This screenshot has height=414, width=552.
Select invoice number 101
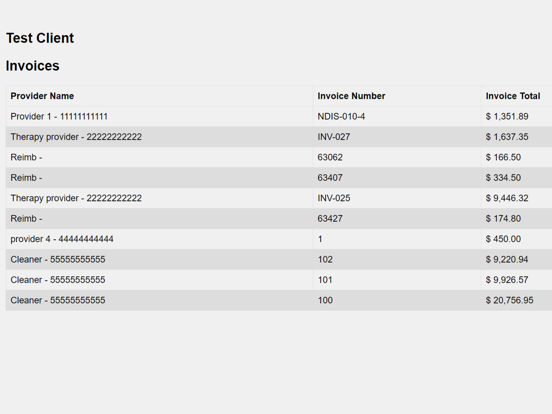point(325,280)
